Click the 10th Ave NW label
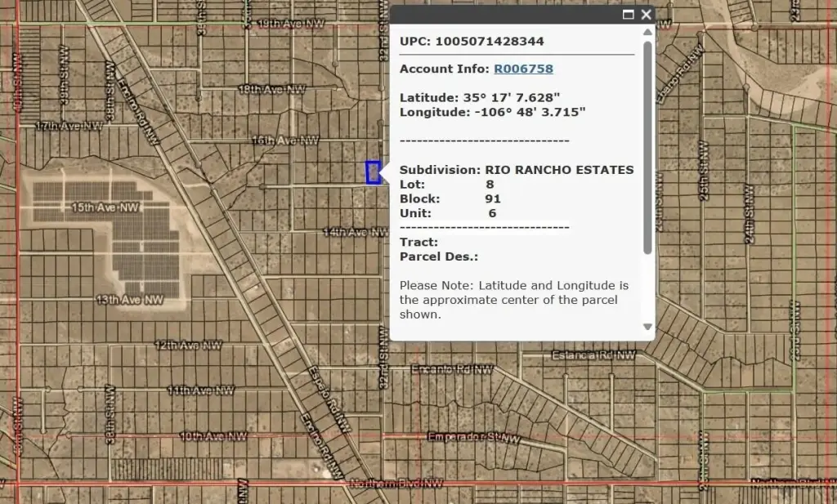The width and height of the screenshot is (837, 504). tap(213, 437)
